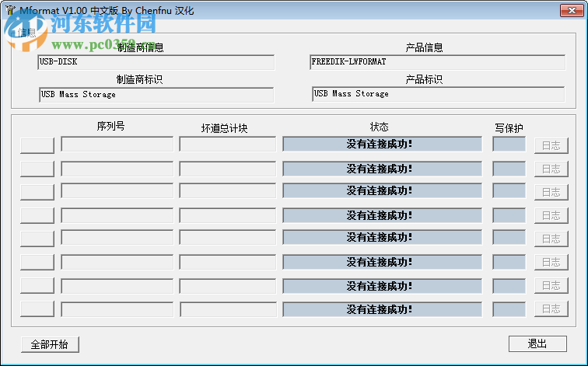Click the 制造商信息 label

click(141, 47)
